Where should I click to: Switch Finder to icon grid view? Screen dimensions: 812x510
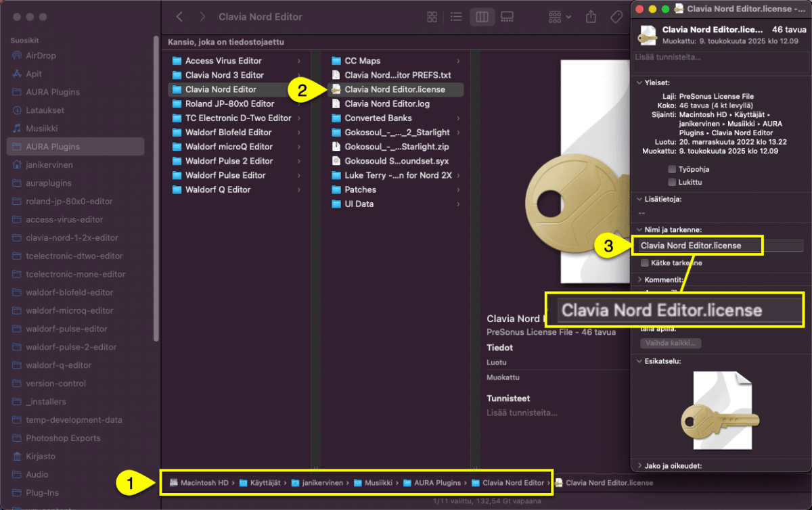[x=433, y=17]
